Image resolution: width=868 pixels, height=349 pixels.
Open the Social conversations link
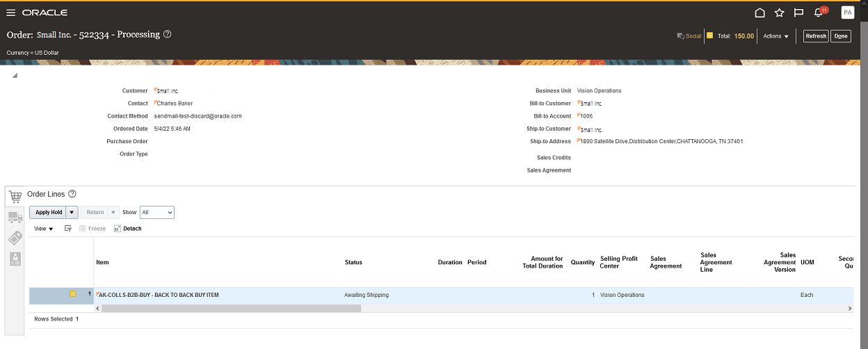click(x=689, y=36)
